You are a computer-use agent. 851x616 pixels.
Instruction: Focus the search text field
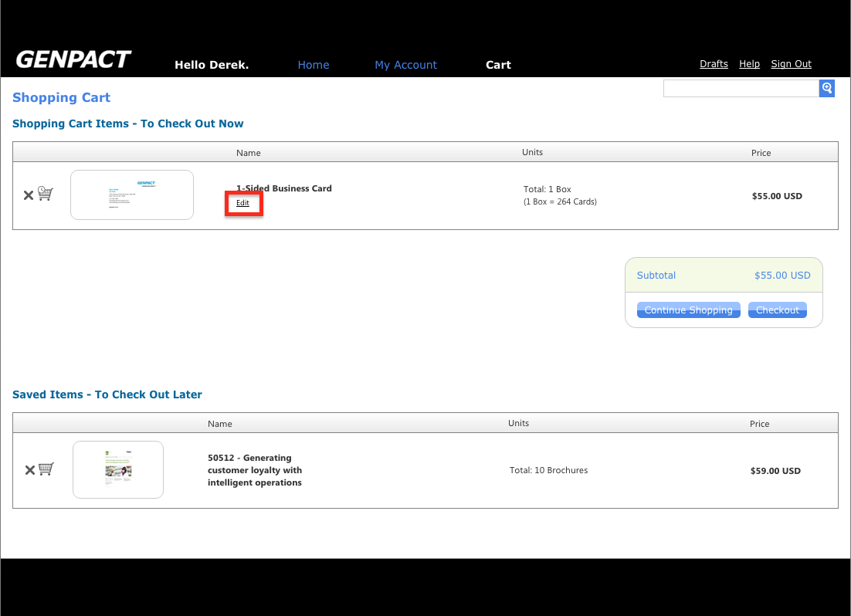[x=741, y=89]
